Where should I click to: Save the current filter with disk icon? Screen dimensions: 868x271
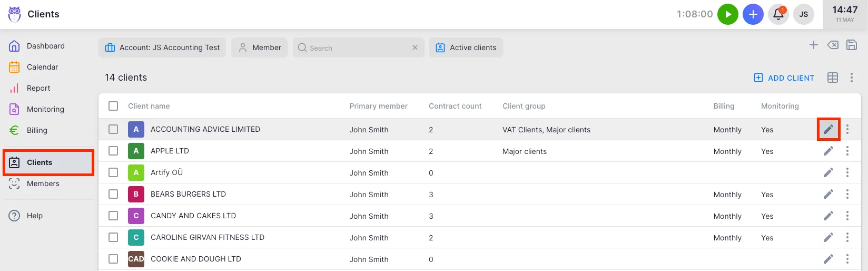pyautogui.click(x=851, y=45)
